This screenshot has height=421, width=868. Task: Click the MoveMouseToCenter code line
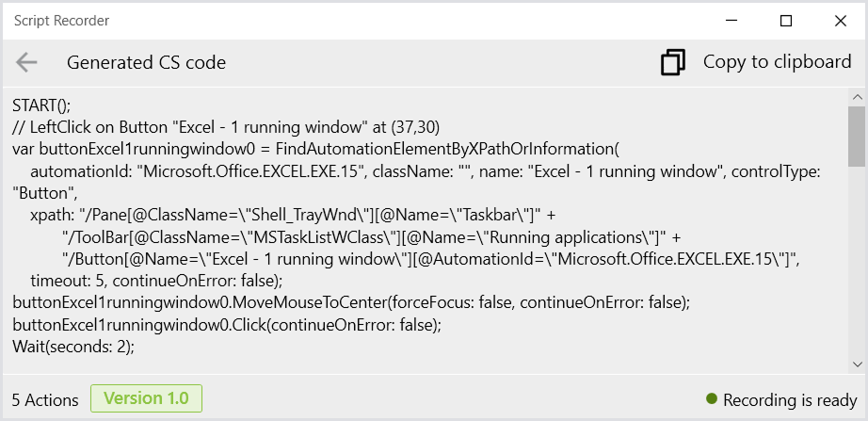click(x=351, y=303)
